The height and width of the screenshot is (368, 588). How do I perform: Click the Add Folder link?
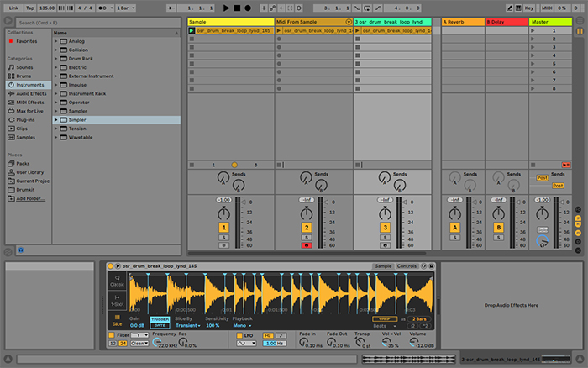click(30, 199)
